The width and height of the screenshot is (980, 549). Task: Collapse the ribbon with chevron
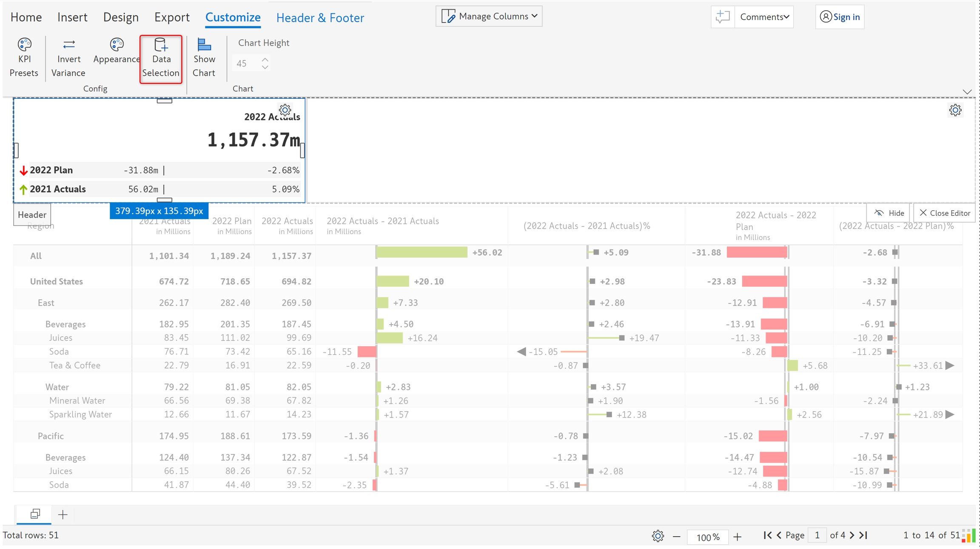967,92
